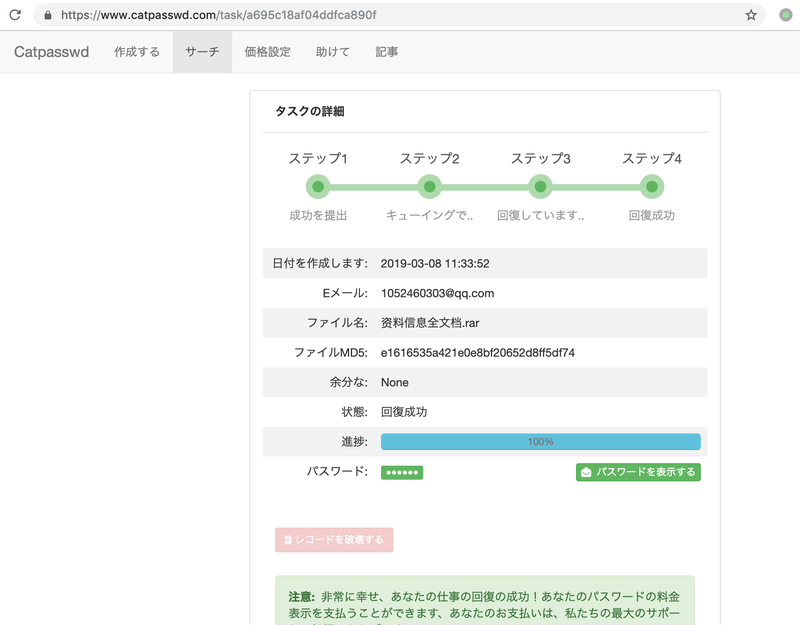800x625 pixels.
Task: Click the 100% progress bar
Action: click(541, 442)
